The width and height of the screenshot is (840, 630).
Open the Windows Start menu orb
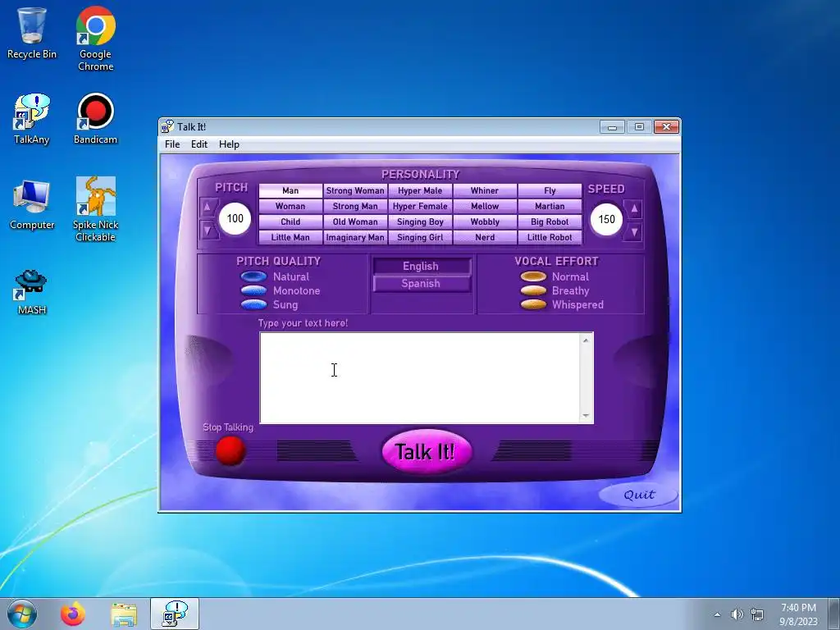pos(22,614)
